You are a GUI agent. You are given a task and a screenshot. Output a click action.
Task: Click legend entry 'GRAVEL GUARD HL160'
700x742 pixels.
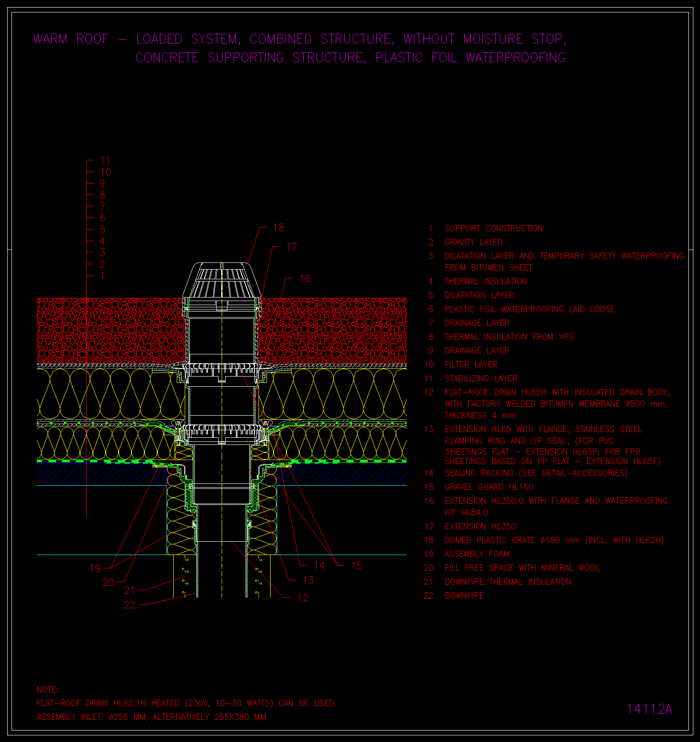click(x=489, y=487)
